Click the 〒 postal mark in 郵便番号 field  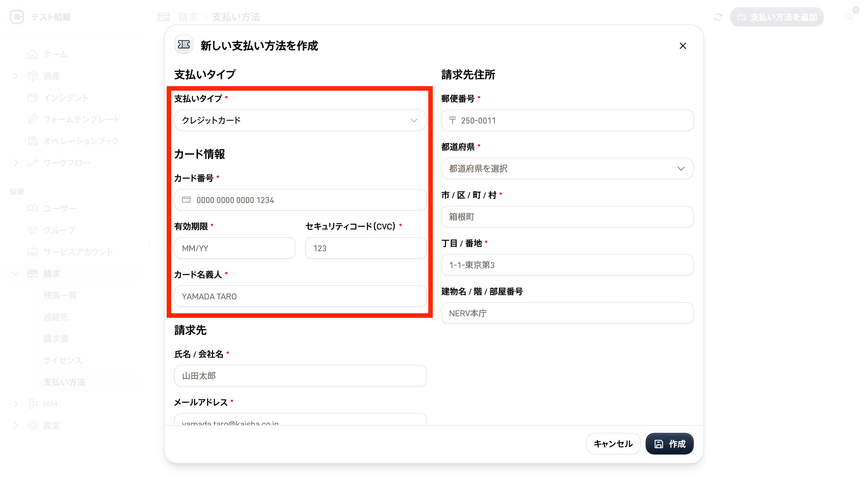tap(452, 120)
